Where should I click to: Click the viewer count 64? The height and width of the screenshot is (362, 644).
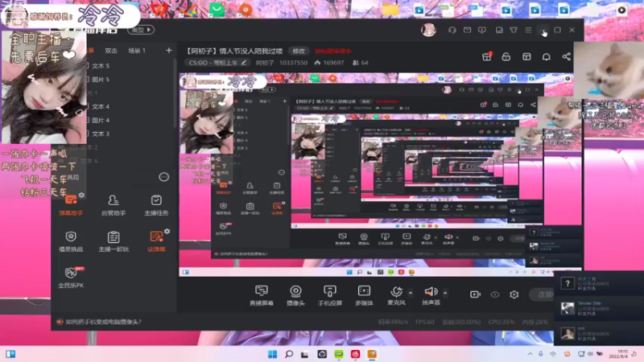pos(360,63)
